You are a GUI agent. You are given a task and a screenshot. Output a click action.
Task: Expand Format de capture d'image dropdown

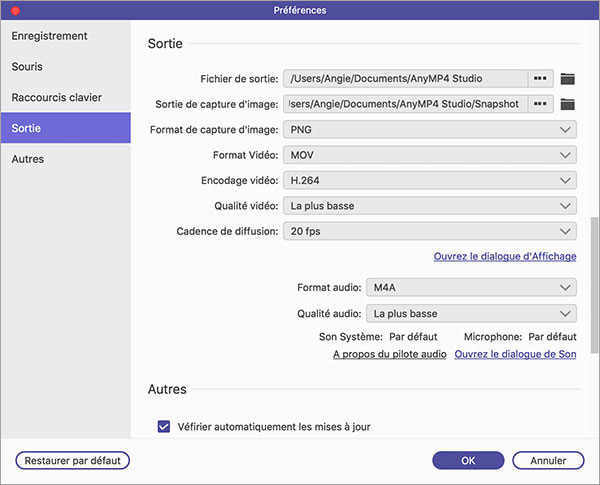[x=429, y=130]
